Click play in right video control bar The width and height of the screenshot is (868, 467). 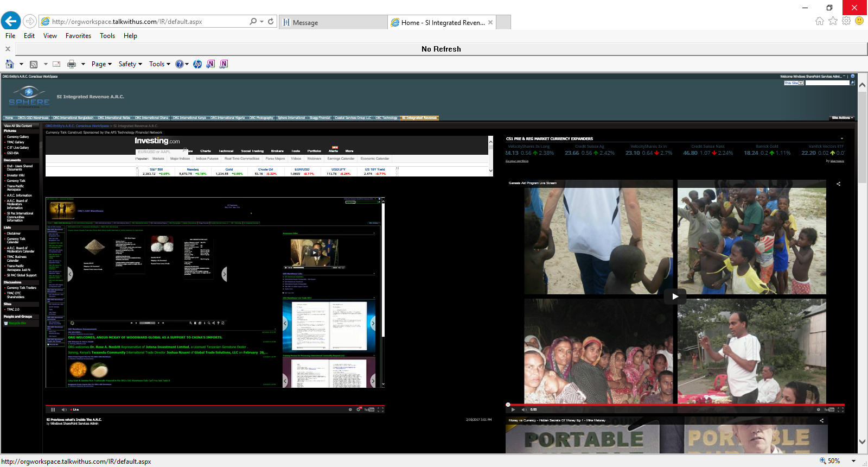pyautogui.click(x=513, y=409)
